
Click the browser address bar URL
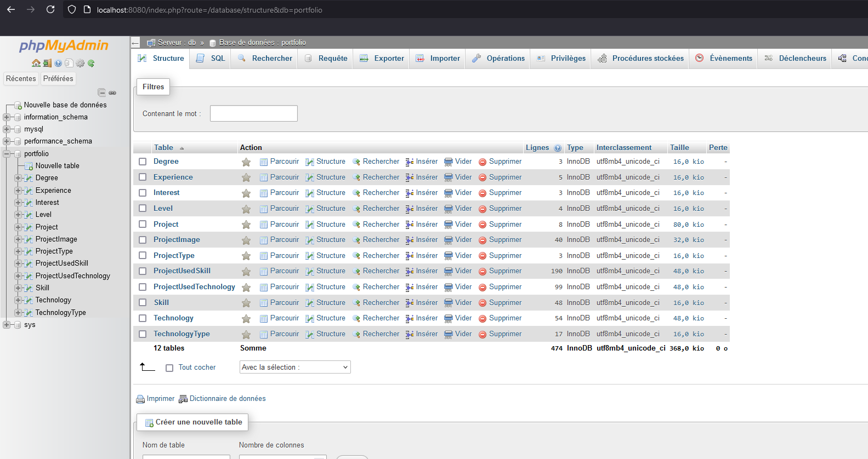pyautogui.click(x=209, y=10)
